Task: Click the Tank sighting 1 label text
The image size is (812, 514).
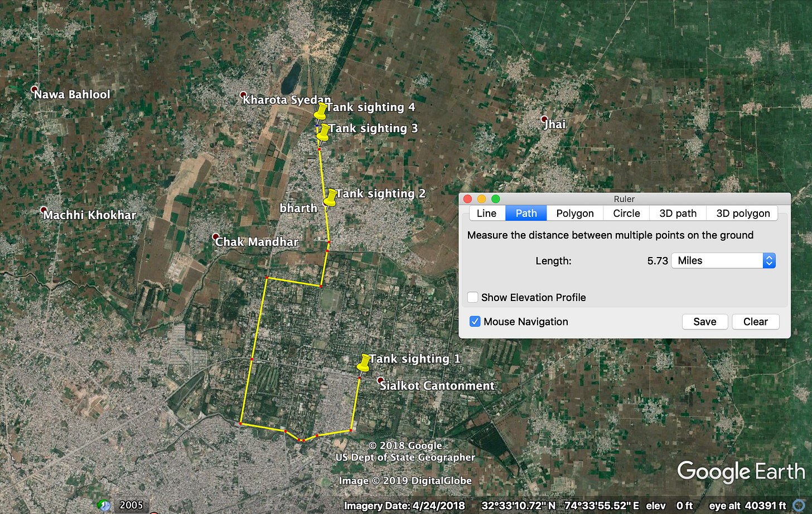Action: [x=415, y=359]
